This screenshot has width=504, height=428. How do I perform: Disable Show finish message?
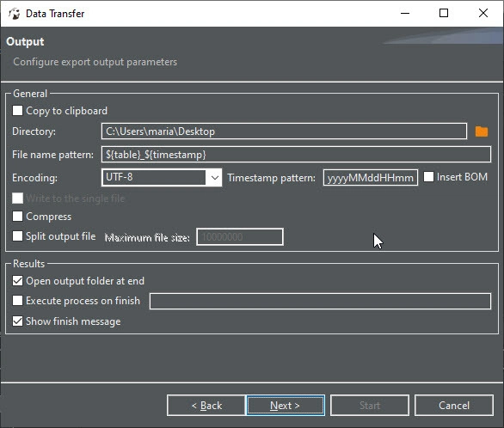(x=17, y=321)
